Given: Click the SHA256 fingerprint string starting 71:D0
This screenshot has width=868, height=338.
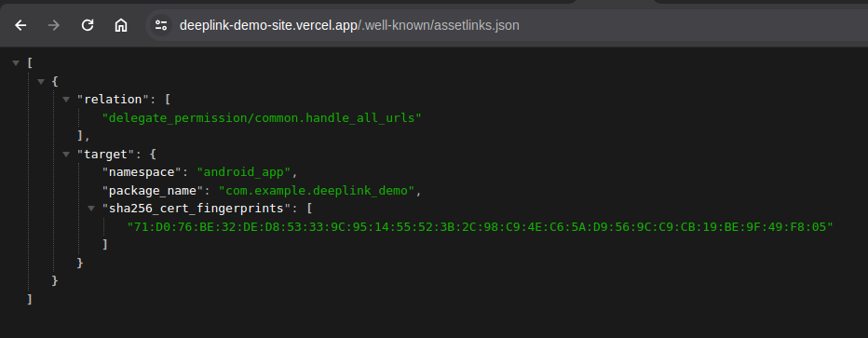Looking at the screenshot, I should pos(481,227).
